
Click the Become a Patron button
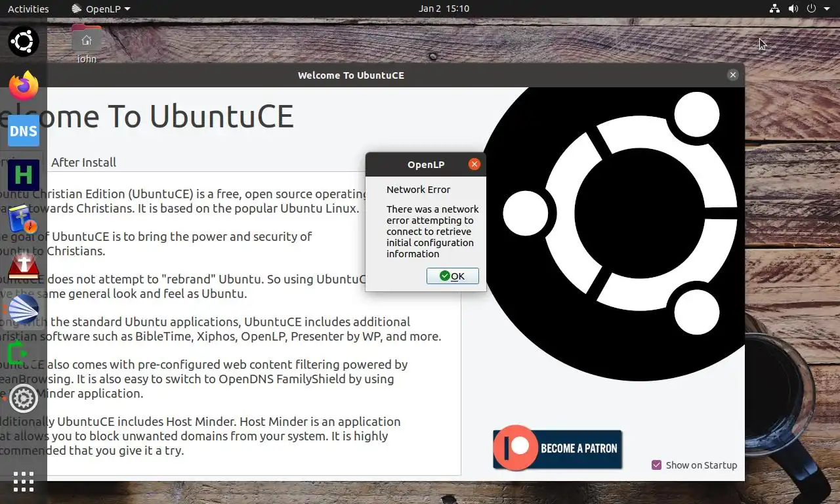tap(557, 449)
